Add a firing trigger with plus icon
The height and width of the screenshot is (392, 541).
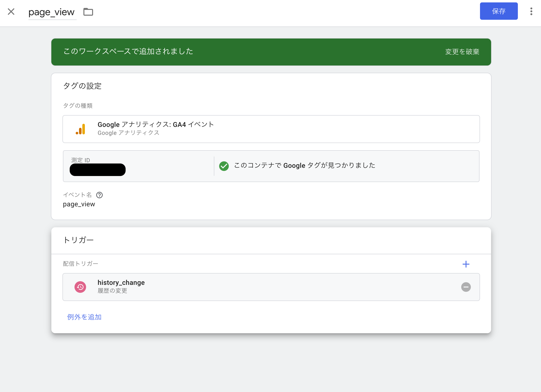click(466, 264)
